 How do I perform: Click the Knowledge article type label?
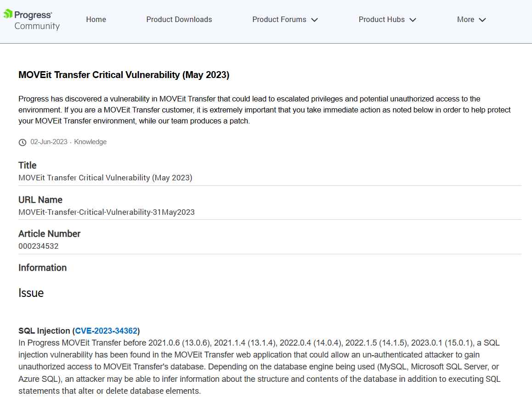90,142
